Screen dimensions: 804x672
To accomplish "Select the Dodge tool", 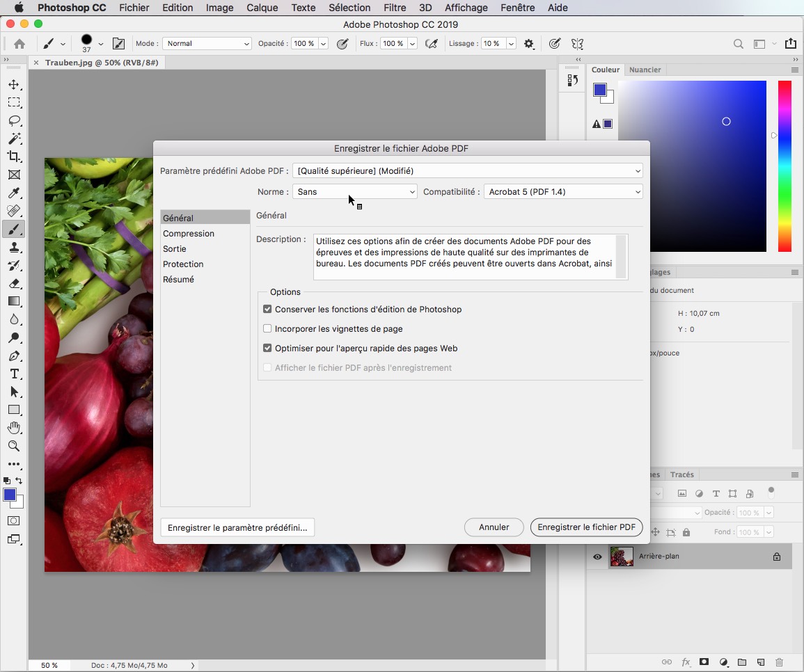I will [x=14, y=338].
